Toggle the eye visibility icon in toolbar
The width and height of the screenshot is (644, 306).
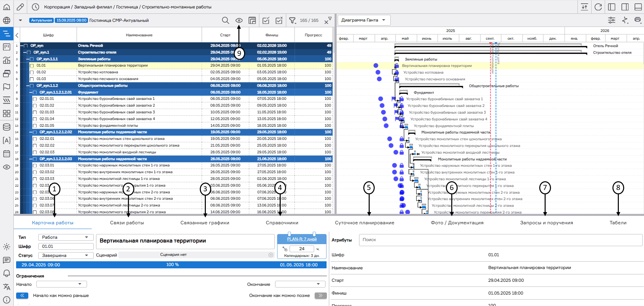239,21
